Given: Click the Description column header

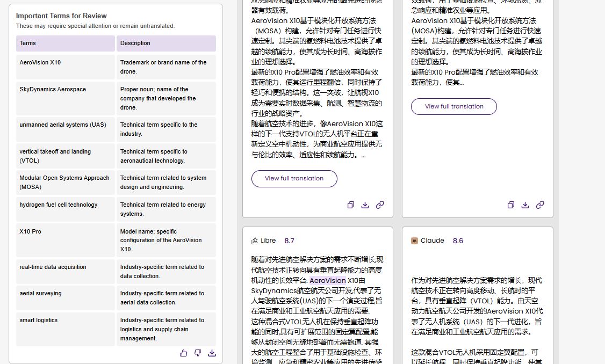Looking at the screenshot, I should [x=166, y=43].
